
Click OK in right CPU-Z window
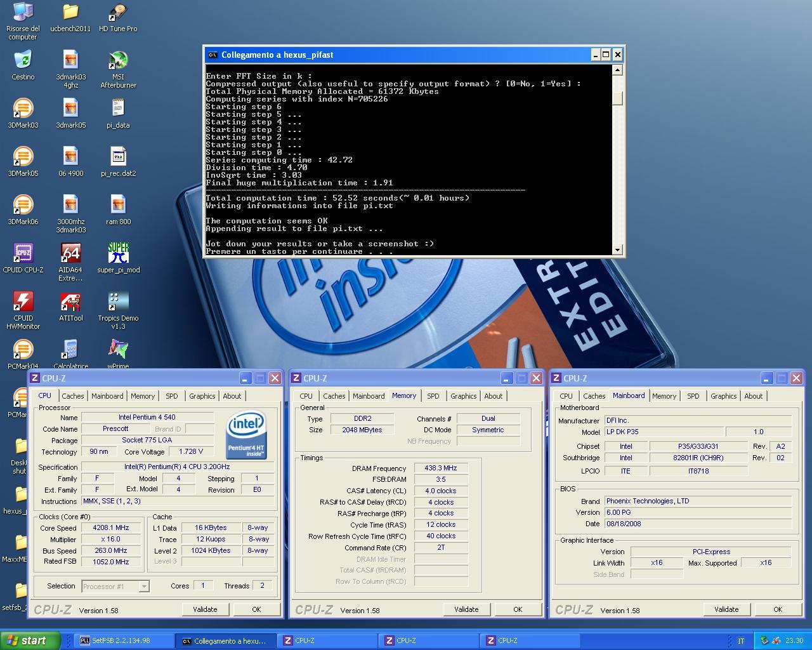point(778,609)
